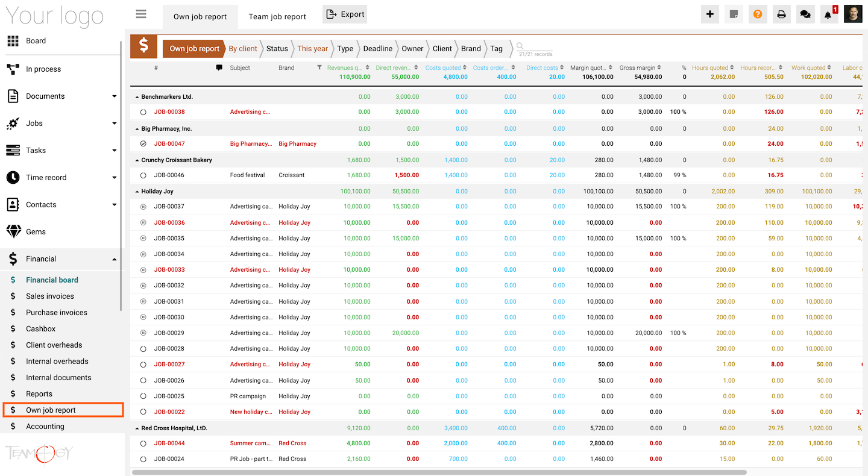Switch to Team job report tab
Viewport: 868px width, 476px height.
pos(277,17)
